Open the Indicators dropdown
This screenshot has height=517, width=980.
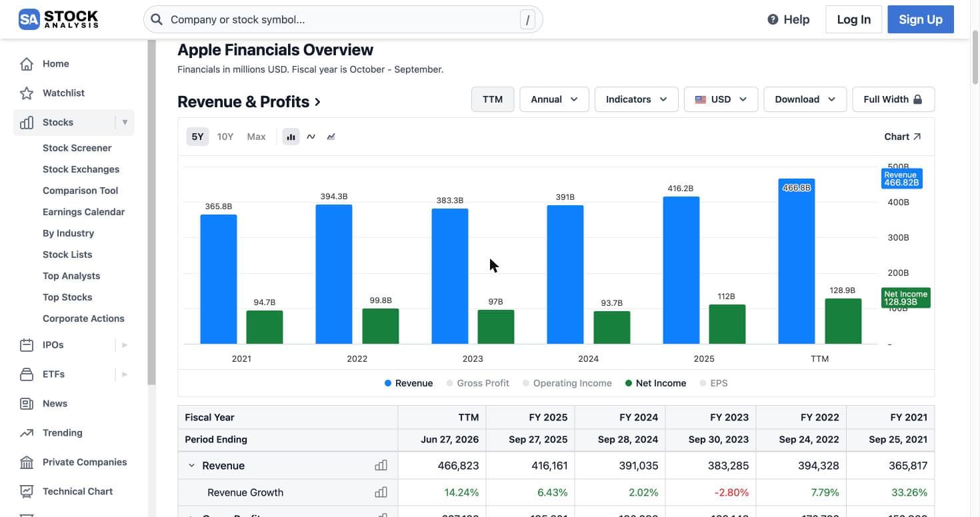(x=636, y=99)
